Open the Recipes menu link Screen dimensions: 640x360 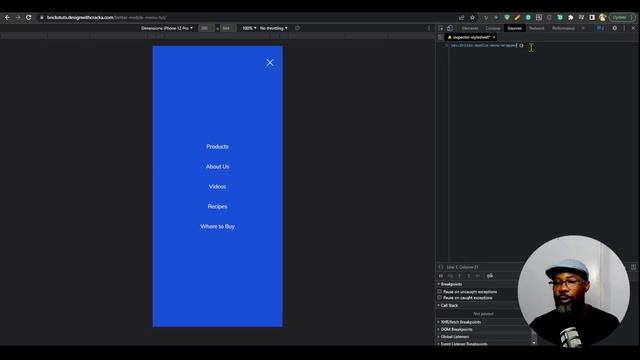pyautogui.click(x=217, y=207)
